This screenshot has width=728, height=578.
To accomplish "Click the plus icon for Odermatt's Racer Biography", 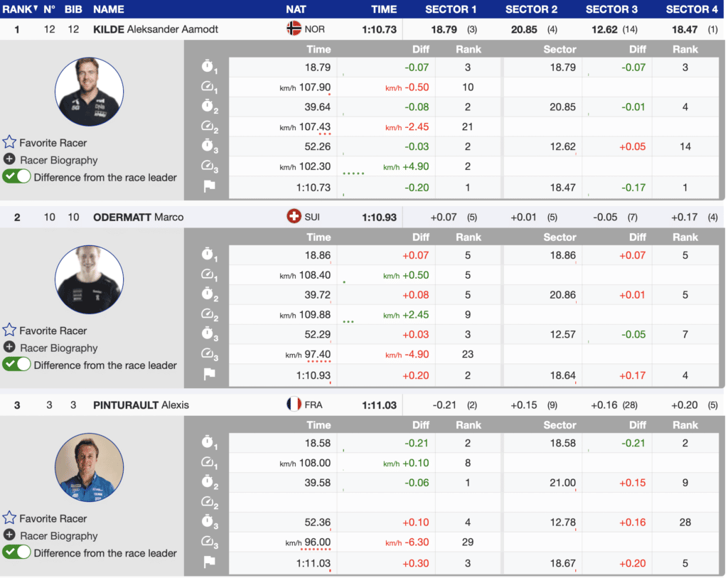I will click(9, 348).
